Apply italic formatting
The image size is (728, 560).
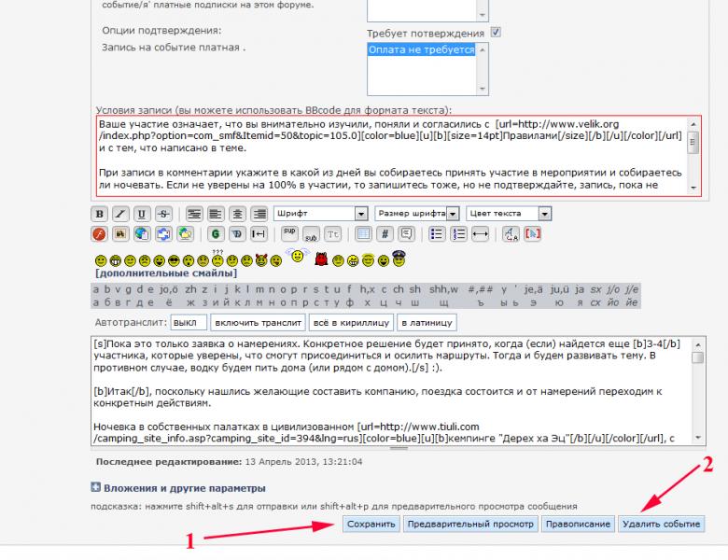121,214
